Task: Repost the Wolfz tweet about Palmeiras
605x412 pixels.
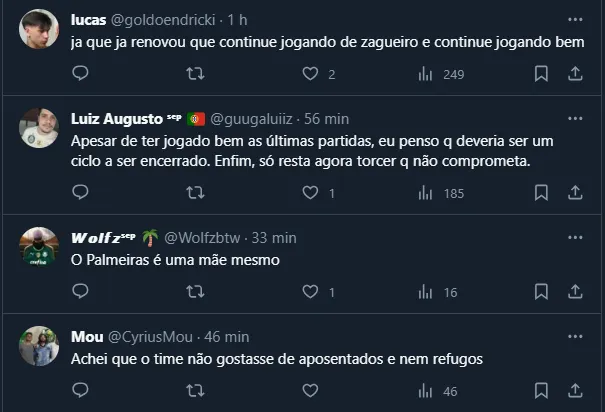Action: coord(196,292)
